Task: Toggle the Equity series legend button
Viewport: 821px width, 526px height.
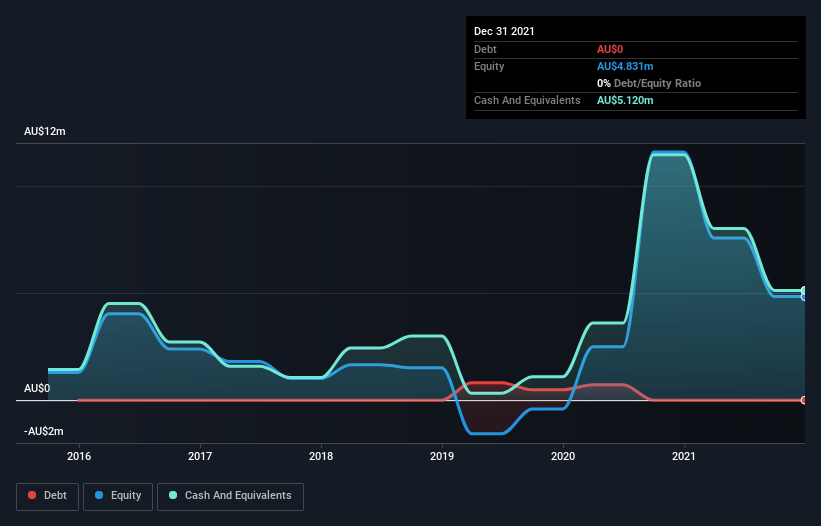Action: 118,496
